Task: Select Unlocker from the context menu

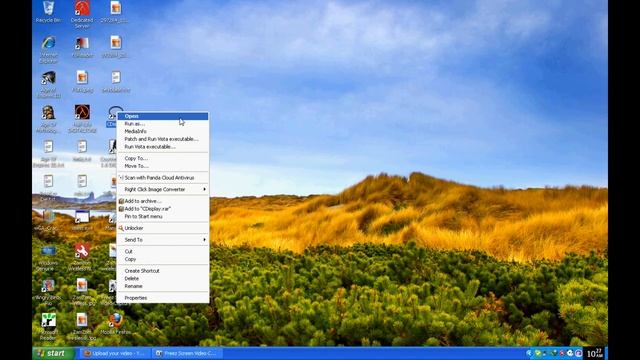Action: click(x=163, y=228)
